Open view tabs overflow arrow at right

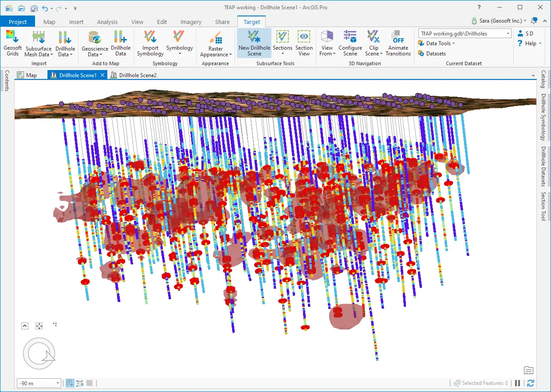[534, 76]
